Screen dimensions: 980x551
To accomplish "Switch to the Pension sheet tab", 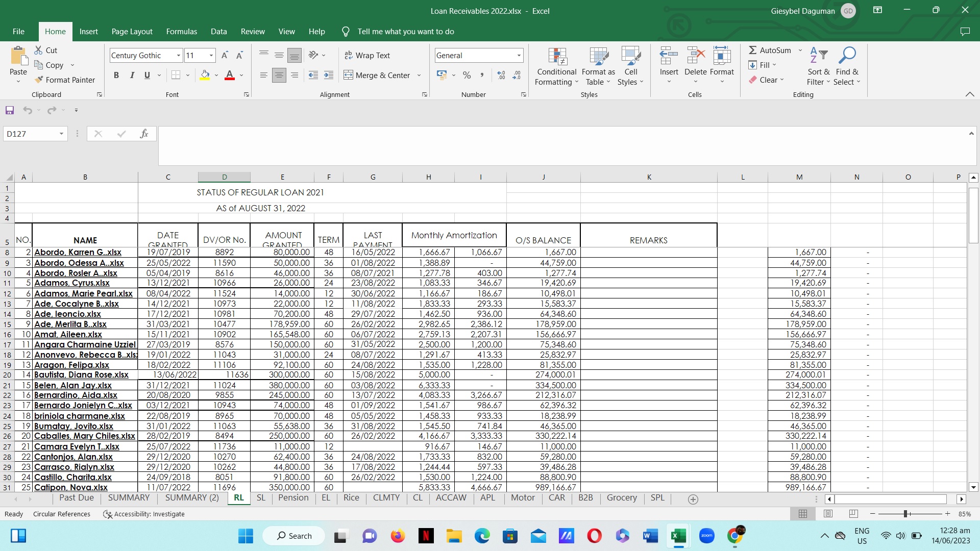I will [x=293, y=498].
